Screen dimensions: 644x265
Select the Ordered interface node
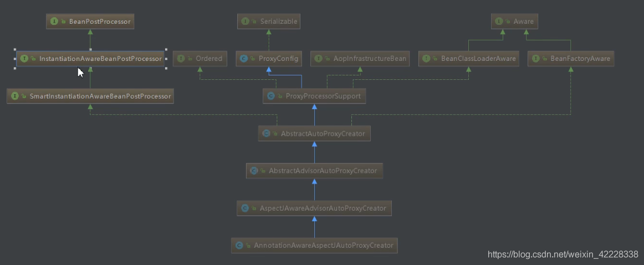(x=200, y=59)
